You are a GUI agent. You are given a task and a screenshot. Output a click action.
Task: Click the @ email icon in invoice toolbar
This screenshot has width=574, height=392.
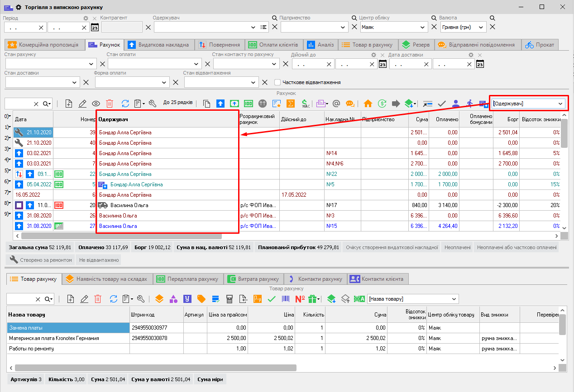(336, 104)
